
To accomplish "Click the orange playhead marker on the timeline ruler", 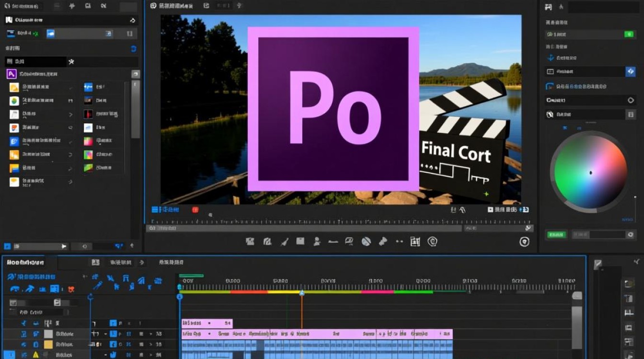I will [x=302, y=292].
